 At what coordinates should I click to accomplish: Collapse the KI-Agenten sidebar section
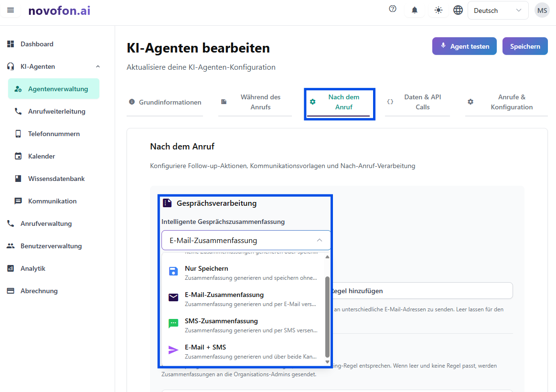coord(98,66)
